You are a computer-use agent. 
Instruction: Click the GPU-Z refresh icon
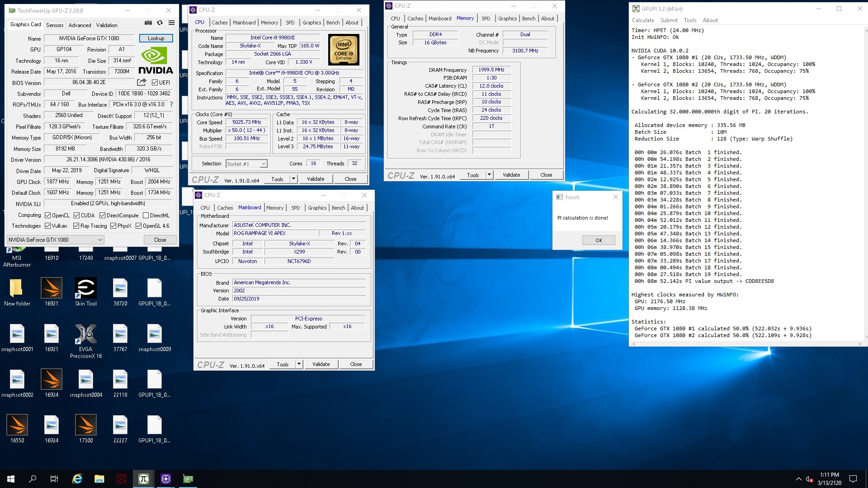click(x=160, y=23)
